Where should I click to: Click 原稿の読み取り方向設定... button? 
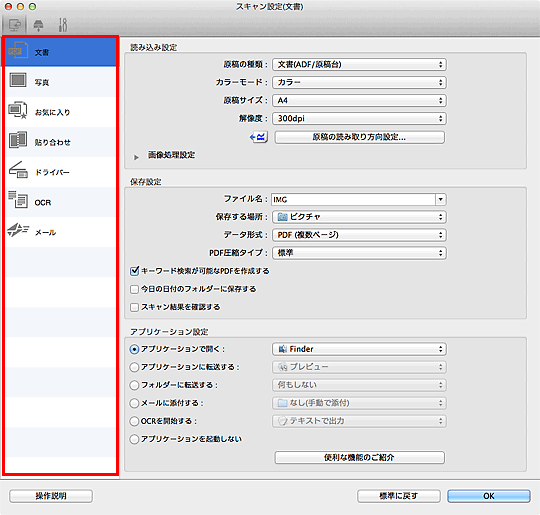(360, 137)
